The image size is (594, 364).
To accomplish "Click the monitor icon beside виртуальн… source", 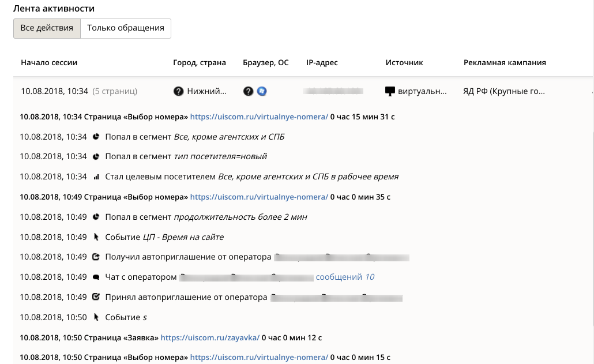I will [x=390, y=91].
